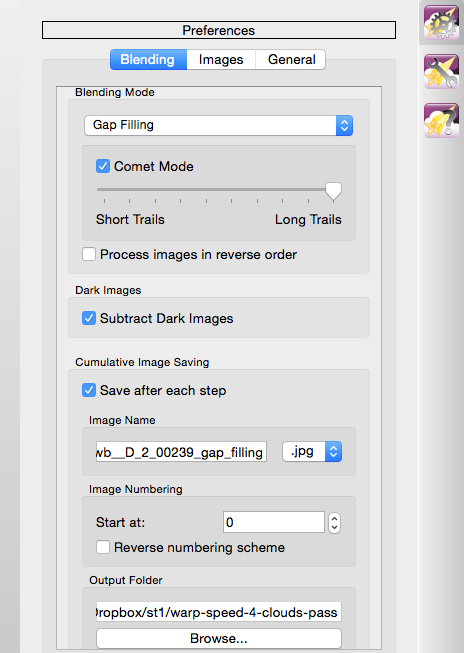Click the Browse... button
The width and height of the screenshot is (464, 653).
tap(219, 638)
